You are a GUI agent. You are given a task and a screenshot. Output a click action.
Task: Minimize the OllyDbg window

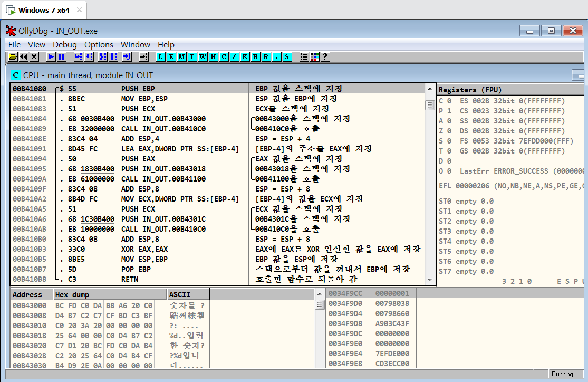click(x=529, y=31)
